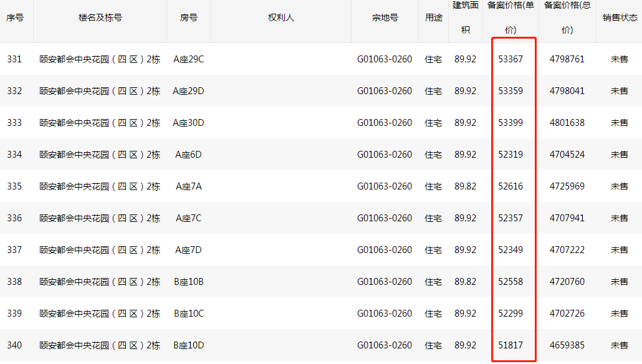Click total price 4801638

click(567, 123)
